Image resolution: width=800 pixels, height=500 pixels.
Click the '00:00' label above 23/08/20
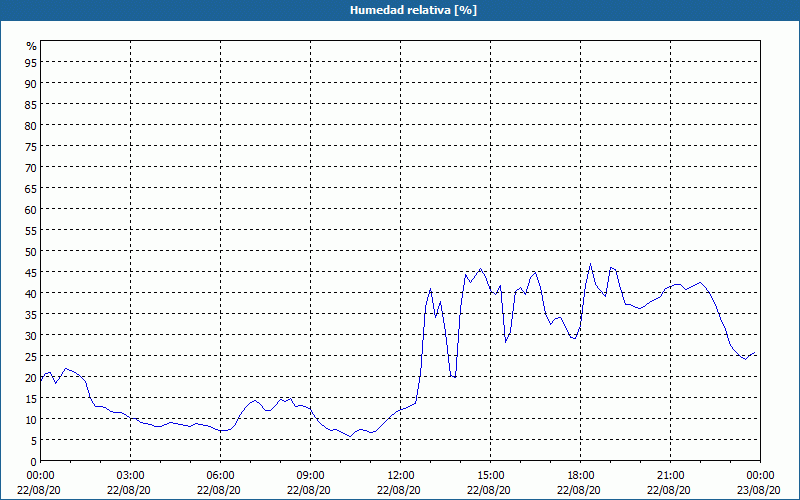[761, 476]
